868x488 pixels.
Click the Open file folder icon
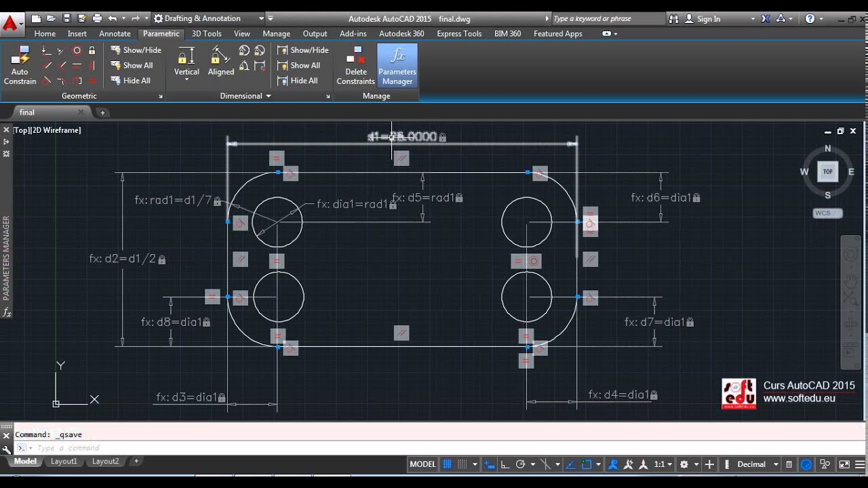pos(52,18)
